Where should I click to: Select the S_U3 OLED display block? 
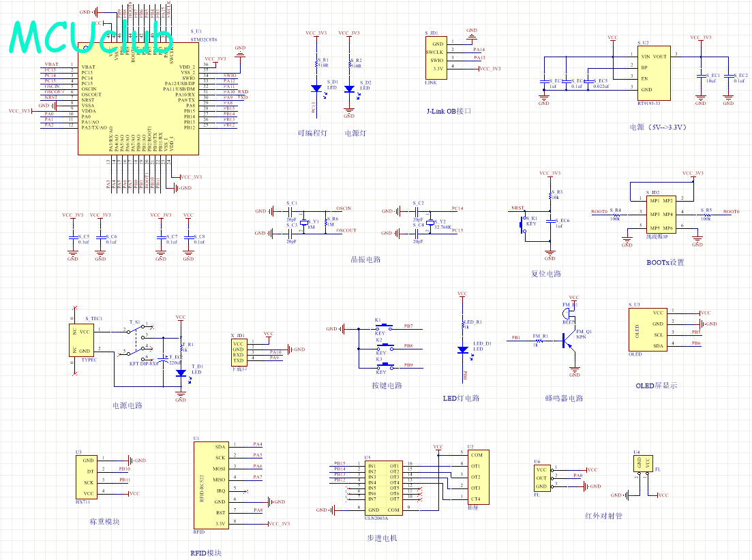click(x=648, y=330)
